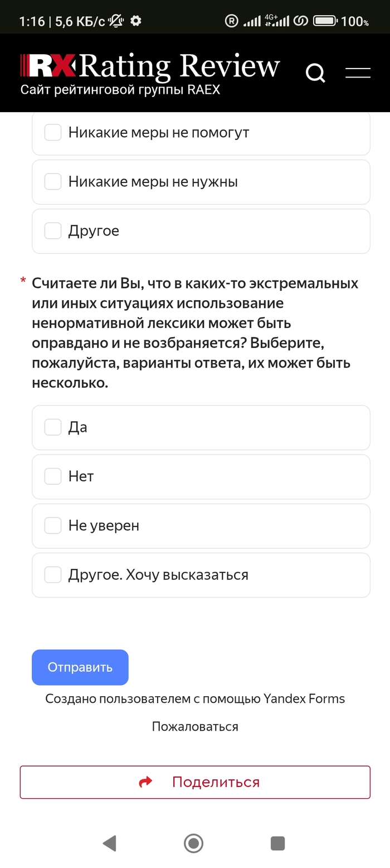
Task: Open the hamburger menu in header
Action: (358, 73)
